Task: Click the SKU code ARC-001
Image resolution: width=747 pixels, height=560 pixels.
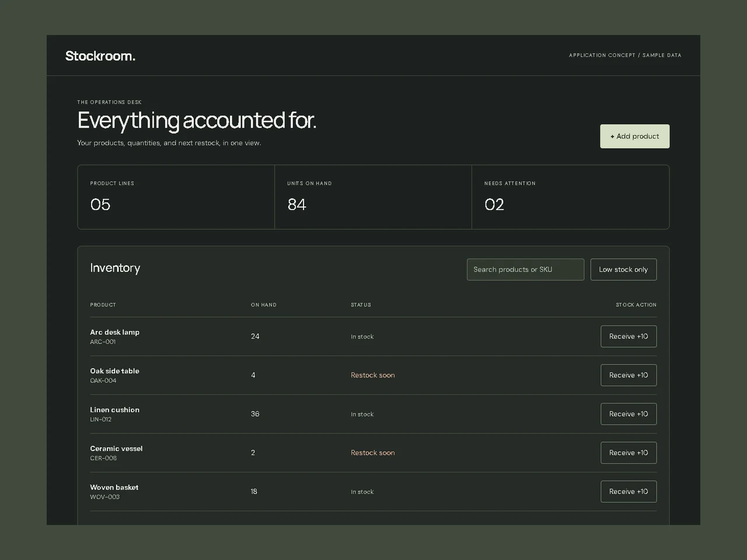Action: click(103, 342)
